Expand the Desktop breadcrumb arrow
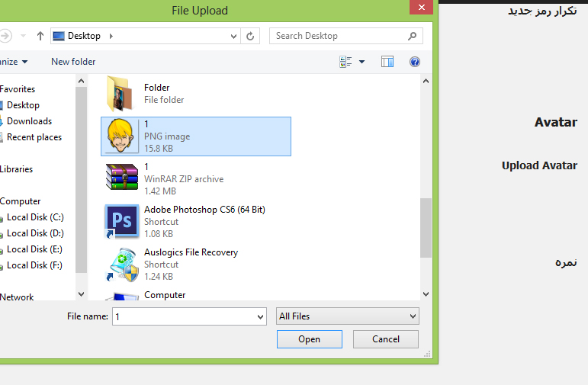This screenshot has height=385, width=588. [111, 36]
